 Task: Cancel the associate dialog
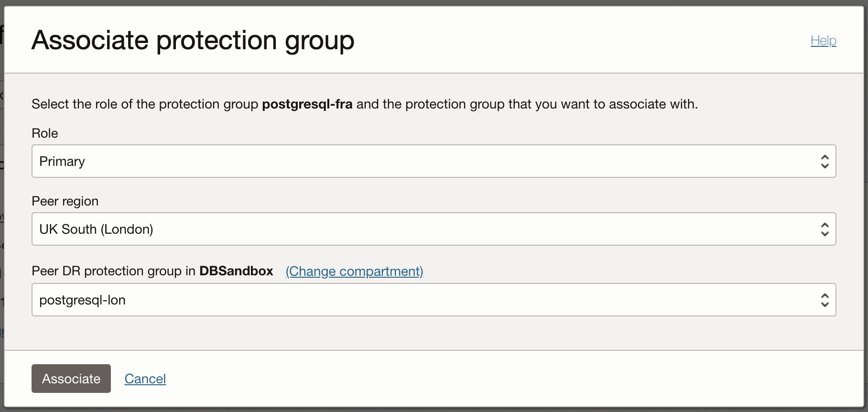coord(145,379)
